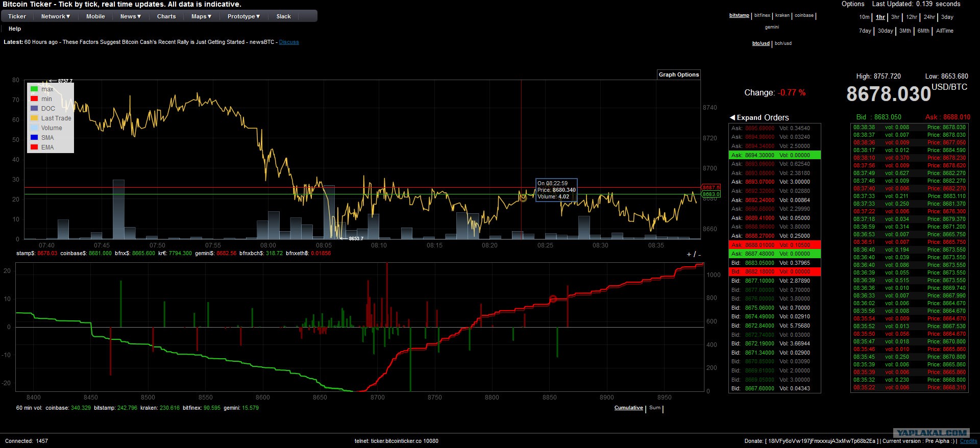Open the Charts menu item
The image size is (980, 448).
pos(166,16)
